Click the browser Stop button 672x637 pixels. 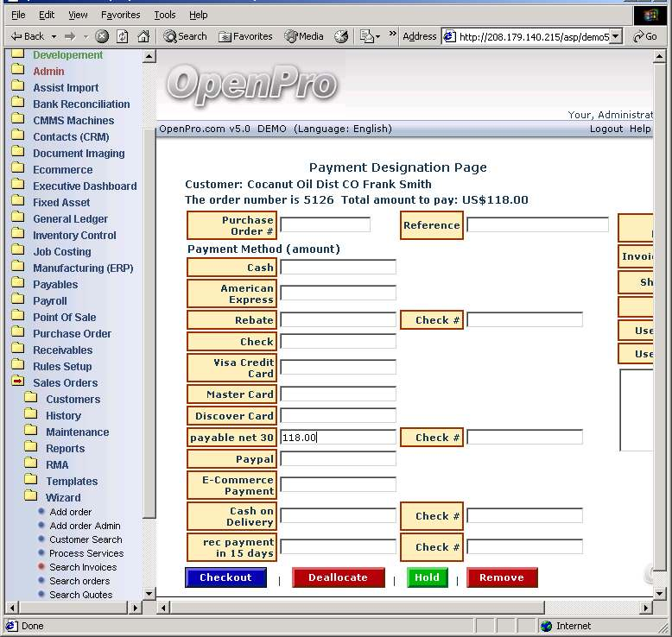tap(102, 36)
